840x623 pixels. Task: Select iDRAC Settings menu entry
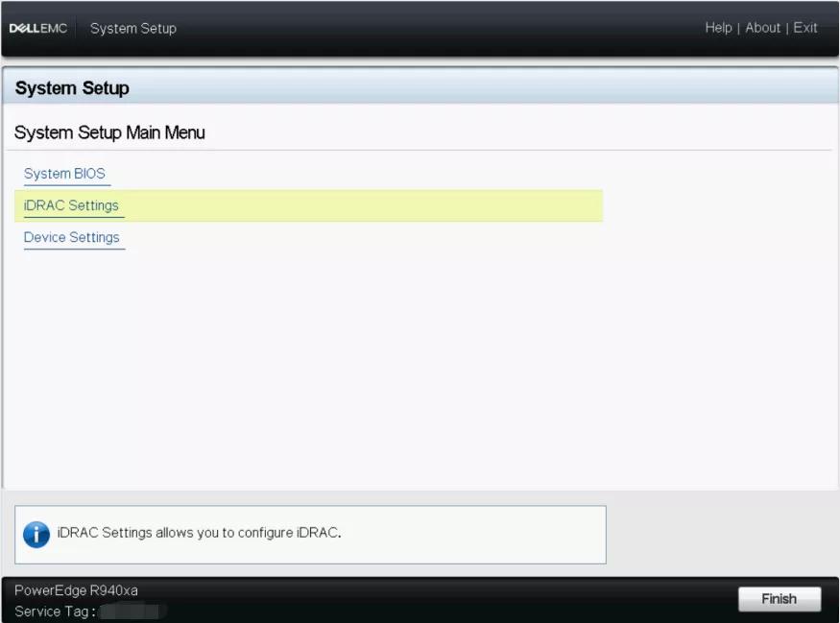pyautogui.click(x=308, y=205)
